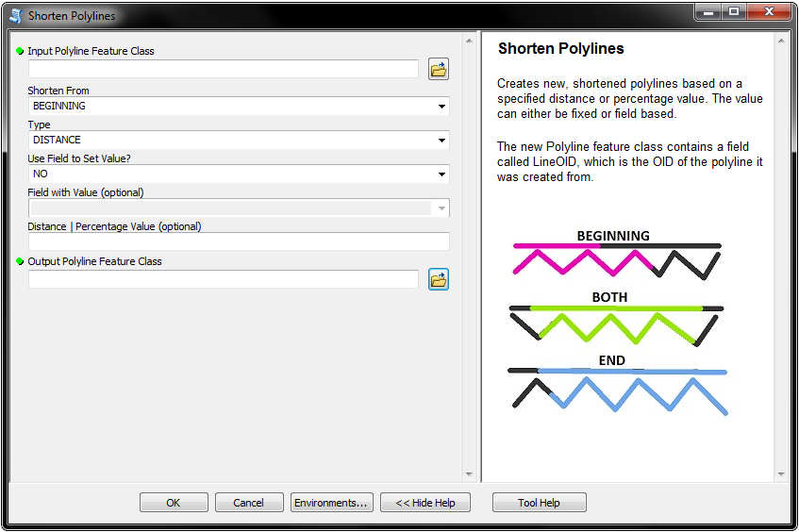Open the Shorten From dropdown

coord(441,106)
